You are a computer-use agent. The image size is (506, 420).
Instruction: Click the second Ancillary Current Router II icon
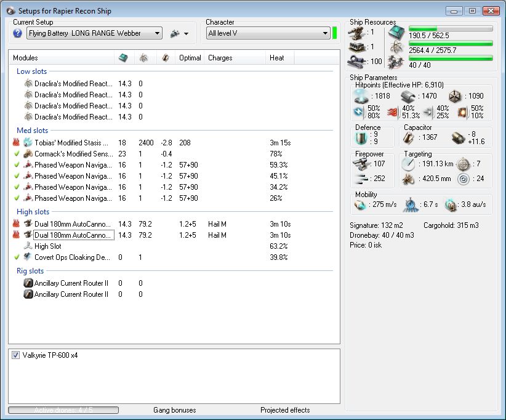tap(28, 294)
